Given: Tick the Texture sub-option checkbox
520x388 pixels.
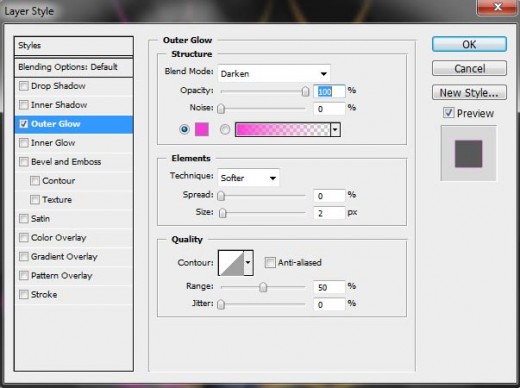Looking at the screenshot, I should coord(35,200).
